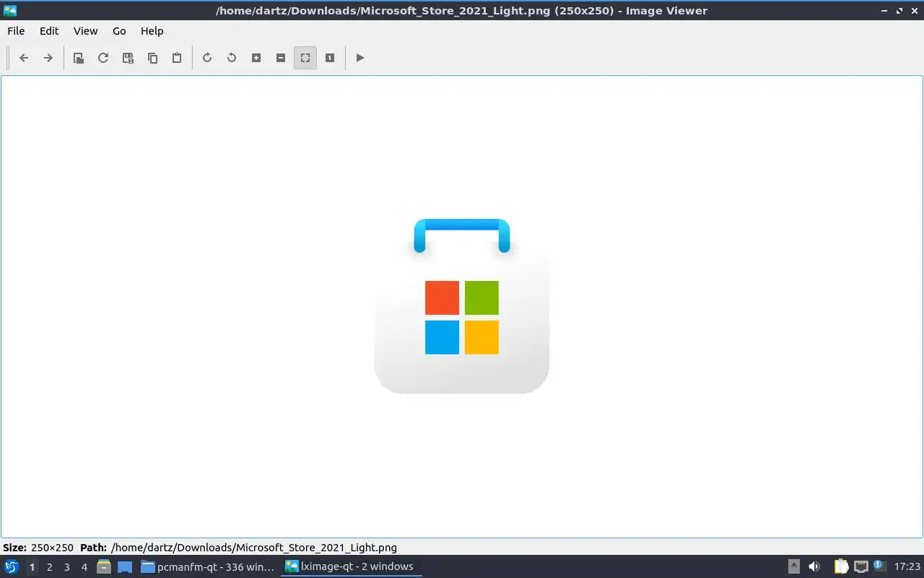Click the removable media eject tray icon
Image resolution: width=924 pixels, height=578 pixels.
794,566
